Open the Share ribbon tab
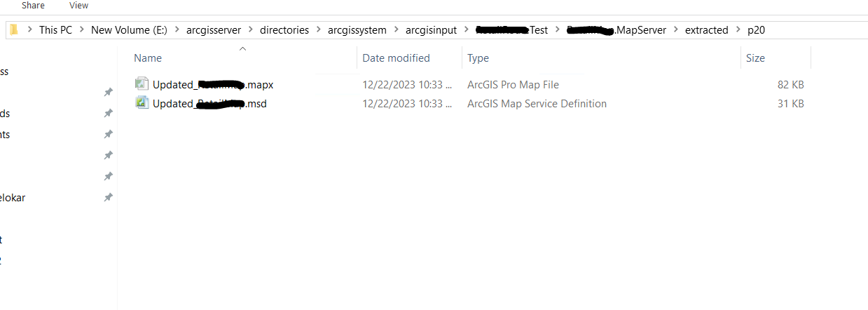 (33, 6)
